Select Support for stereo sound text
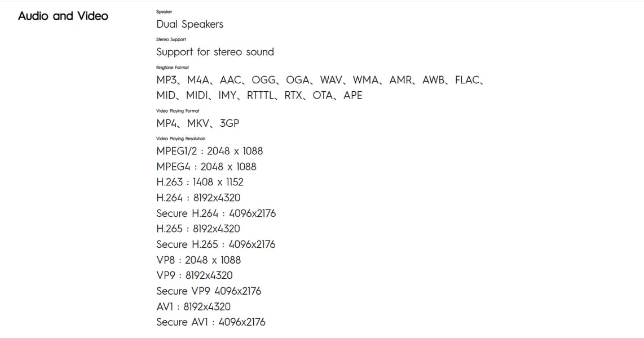Image resolution: width=644 pixels, height=338 pixels. 215,52
